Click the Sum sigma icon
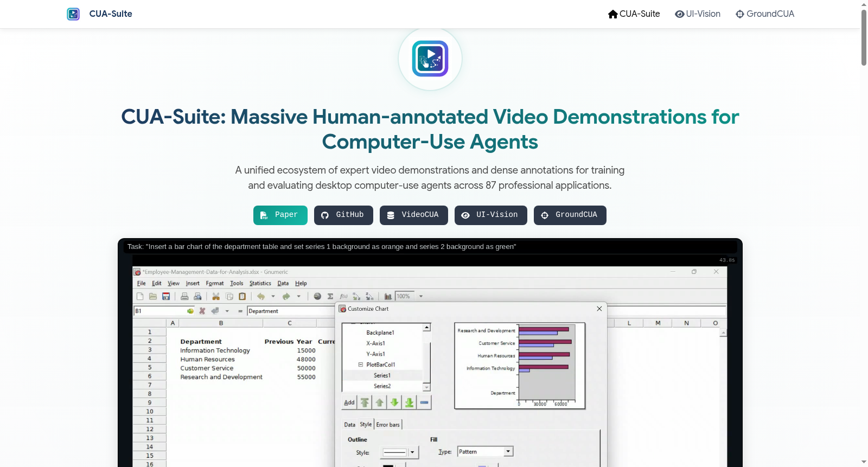Screen dimensions: 868x467 330,296
